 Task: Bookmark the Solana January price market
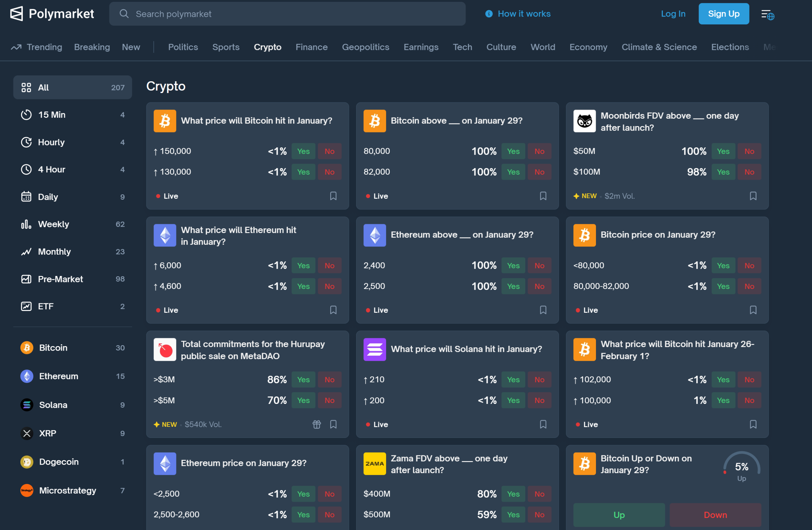[543, 424]
